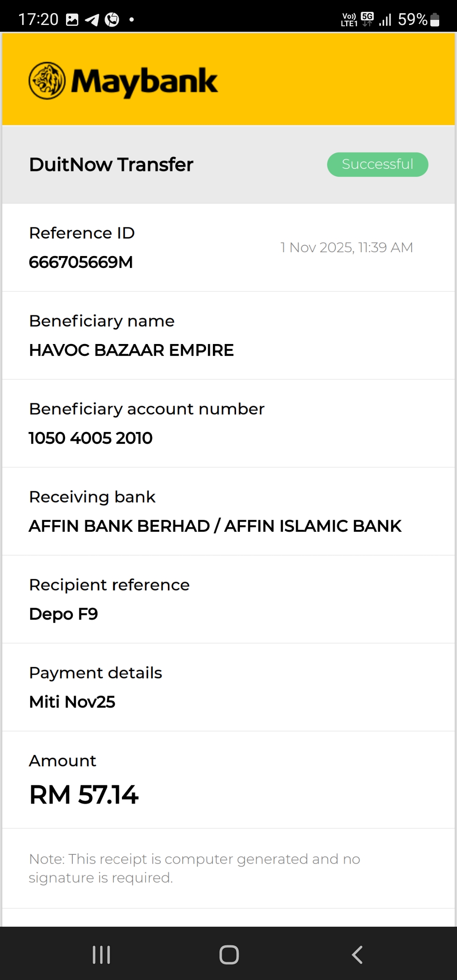
Task: Tap the DuitNow Transfer heading
Action: [111, 165]
